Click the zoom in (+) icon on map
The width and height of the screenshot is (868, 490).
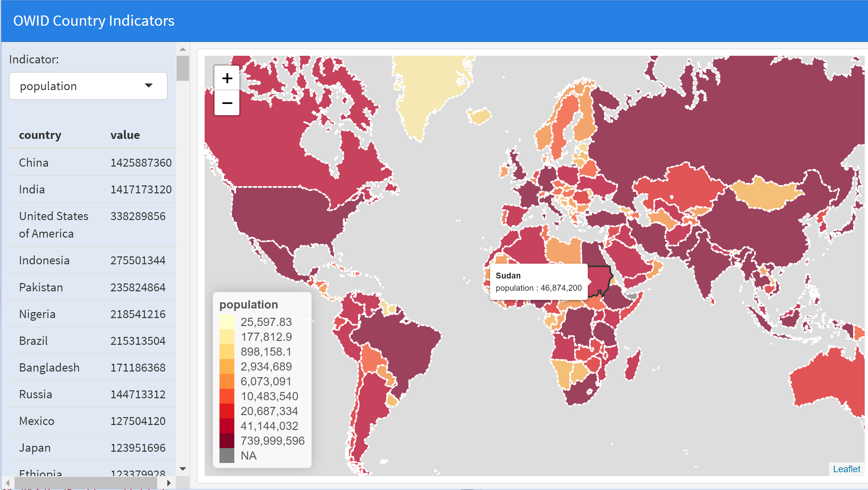[227, 76]
